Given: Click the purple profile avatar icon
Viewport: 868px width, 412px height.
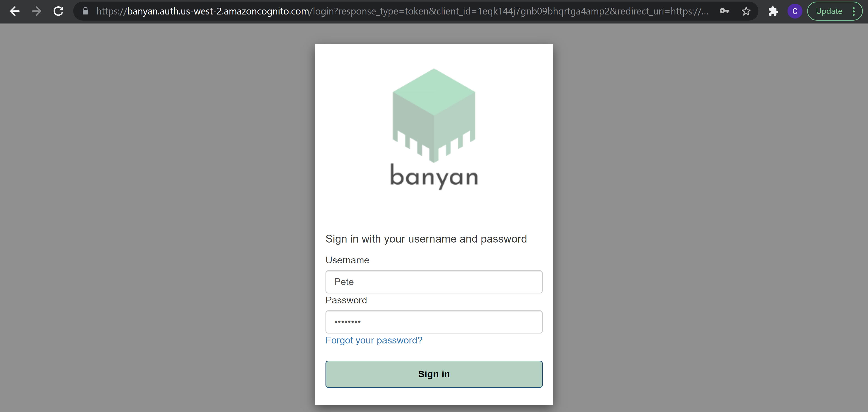Looking at the screenshot, I should point(795,11).
